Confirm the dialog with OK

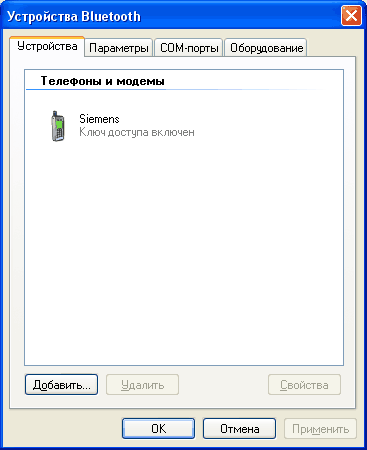(158, 429)
